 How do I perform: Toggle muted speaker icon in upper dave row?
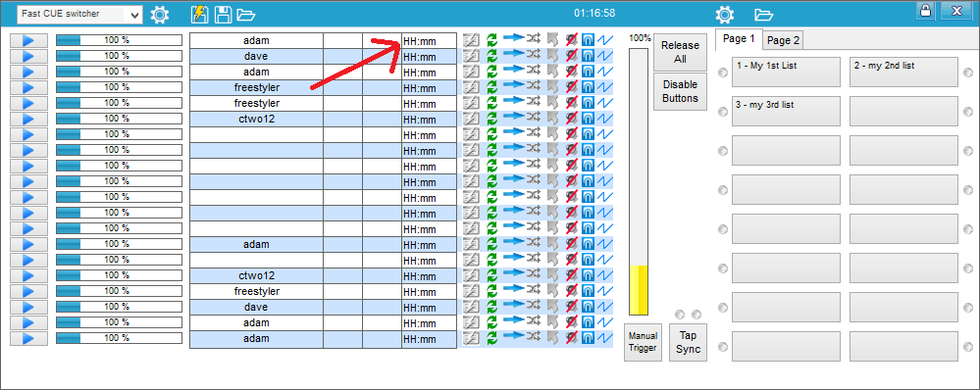(571, 56)
